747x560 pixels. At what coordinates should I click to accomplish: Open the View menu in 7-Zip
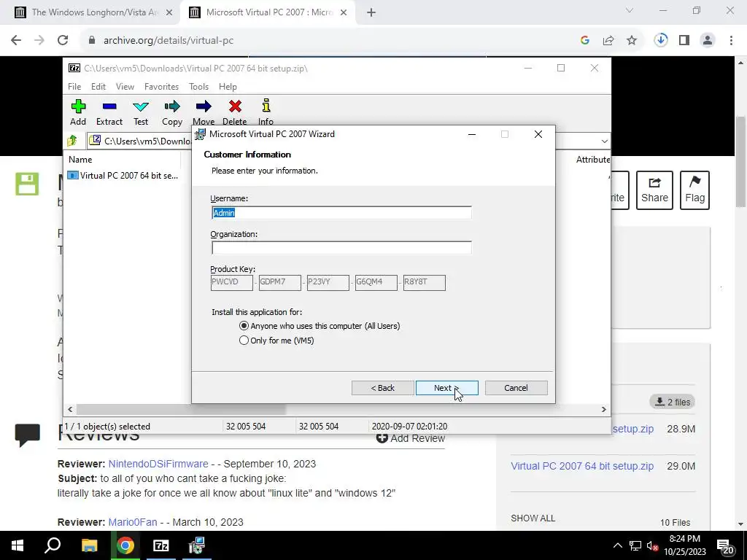coord(125,87)
